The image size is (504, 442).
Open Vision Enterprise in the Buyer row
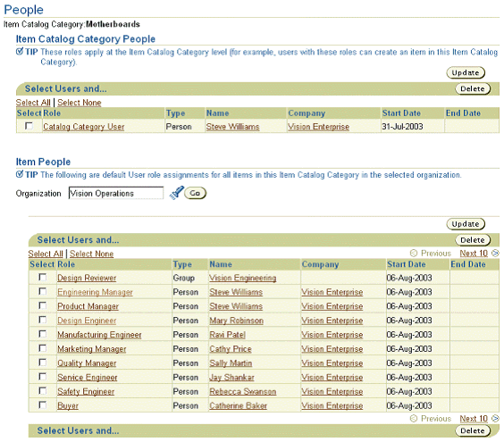pos(332,405)
